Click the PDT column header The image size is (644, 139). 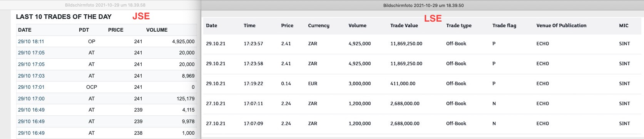click(x=84, y=30)
